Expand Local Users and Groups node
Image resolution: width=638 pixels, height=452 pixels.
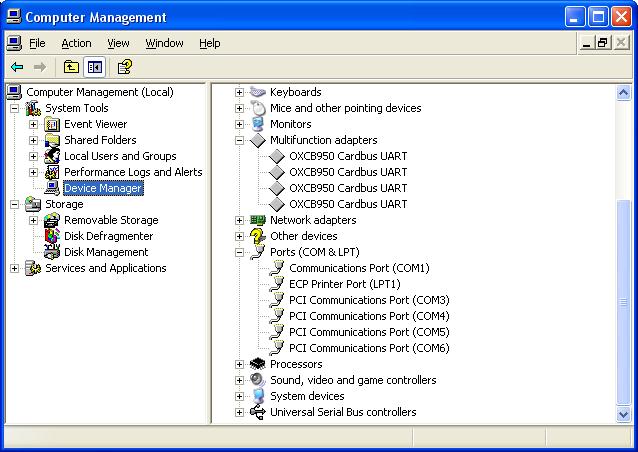tap(33, 156)
